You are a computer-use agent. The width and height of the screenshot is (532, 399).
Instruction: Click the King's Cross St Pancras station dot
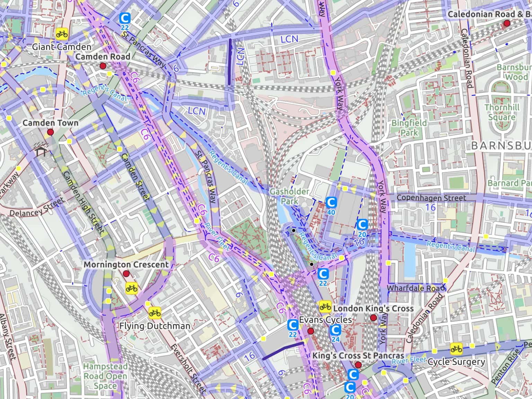(x=358, y=365)
